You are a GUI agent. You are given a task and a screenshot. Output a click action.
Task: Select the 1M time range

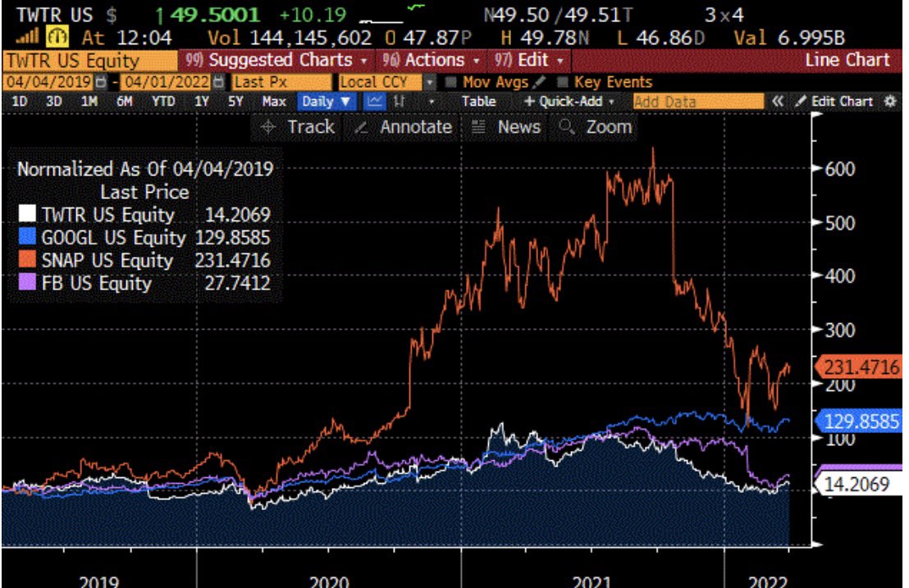[89, 102]
